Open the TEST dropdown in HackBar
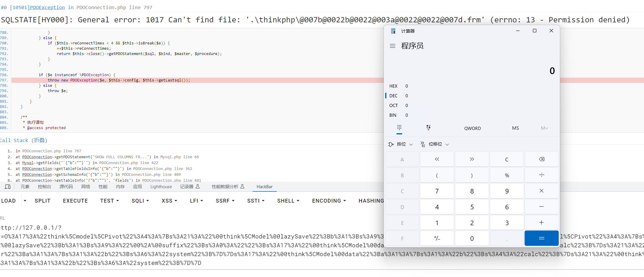644x277 pixels. pos(109,201)
